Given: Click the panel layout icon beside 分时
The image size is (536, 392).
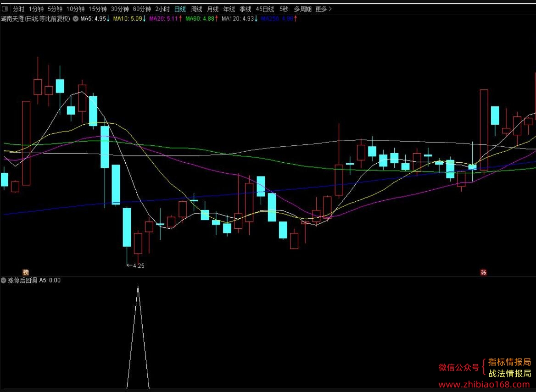Looking at the screenshot, I should coord(5,9).
